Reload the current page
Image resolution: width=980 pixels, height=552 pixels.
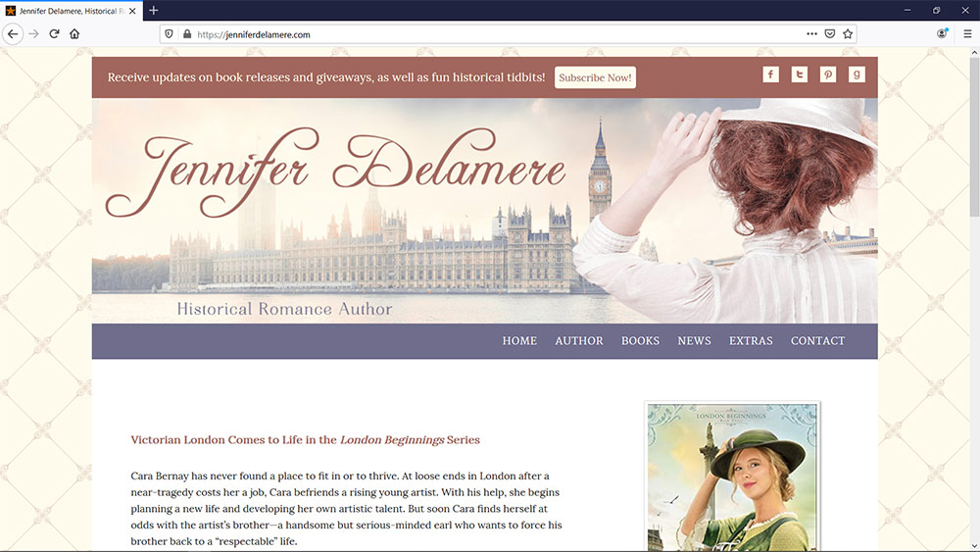[54, 33]
